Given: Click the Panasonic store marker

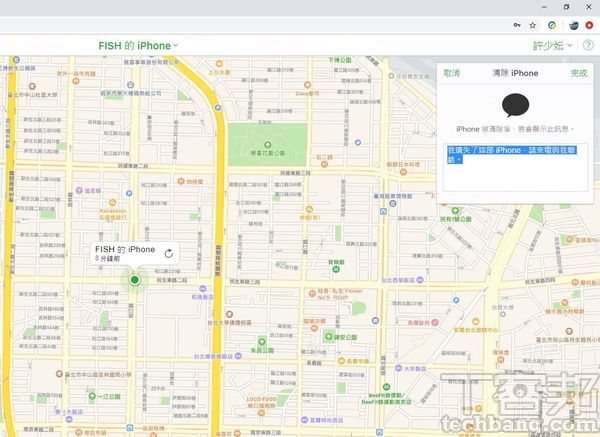Looking at the screenshot, I should 112,202.
